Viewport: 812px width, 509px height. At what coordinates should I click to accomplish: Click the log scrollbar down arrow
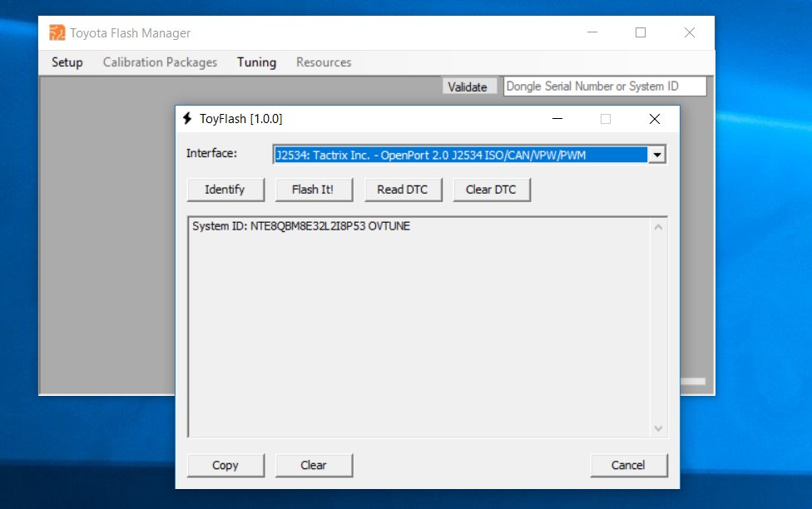point(658,428)
